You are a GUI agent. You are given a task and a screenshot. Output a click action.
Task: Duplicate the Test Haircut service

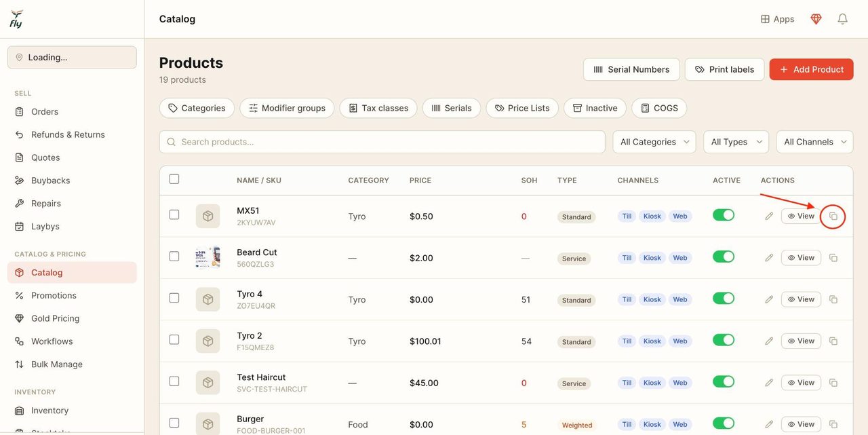tap(833, 383)
